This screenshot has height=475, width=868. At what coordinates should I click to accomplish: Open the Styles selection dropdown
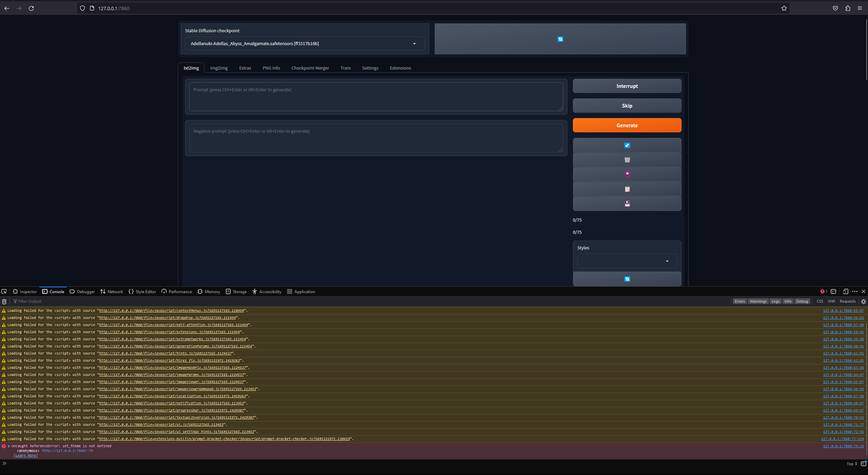click(x=627, y=261)
